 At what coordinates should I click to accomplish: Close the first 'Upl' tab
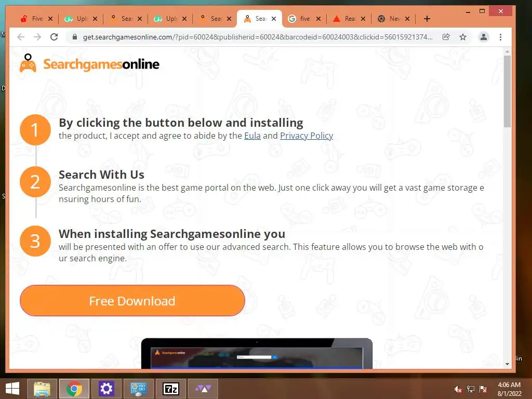pos(95,19)
